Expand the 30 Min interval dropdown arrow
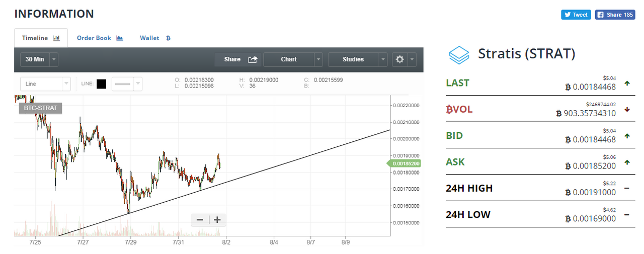Image resolution: width=644 pixels, height=254 pixels. pyautogui.click(x=54, y=59)
